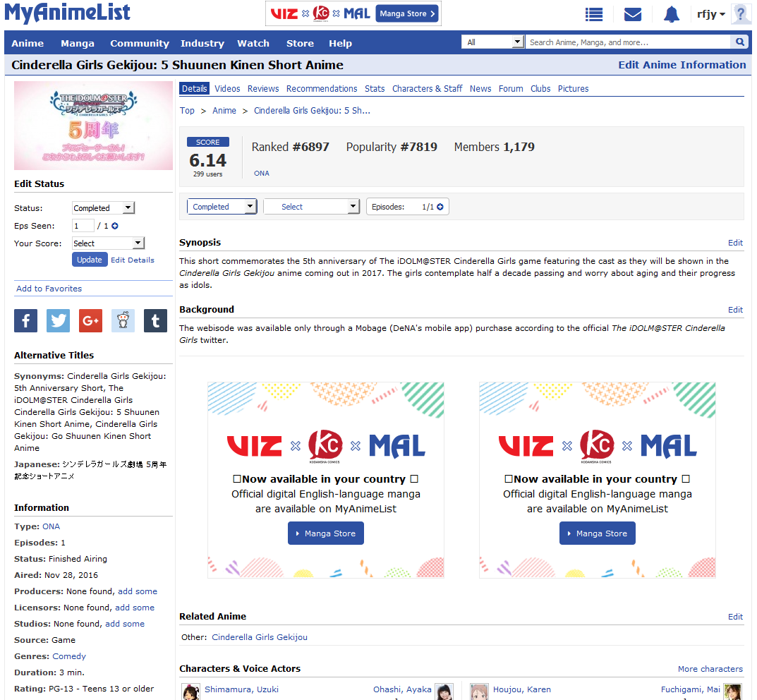The height and width of the screenshot is (700, 757).
Task: Open Ohashi, Ayaka voice actor link
Action: tap(402, 689)
